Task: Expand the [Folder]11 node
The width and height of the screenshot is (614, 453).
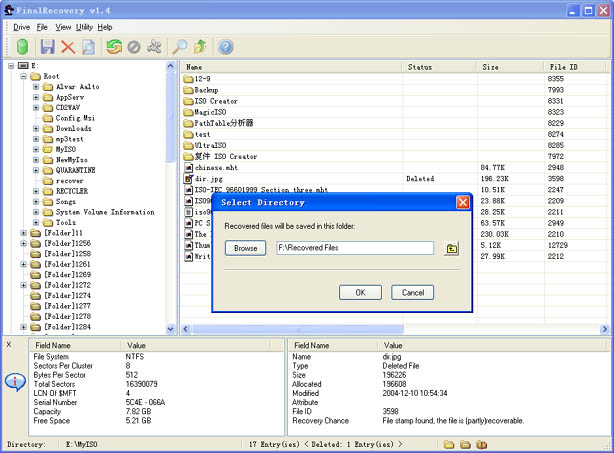Action: click(x=23, y=233)
